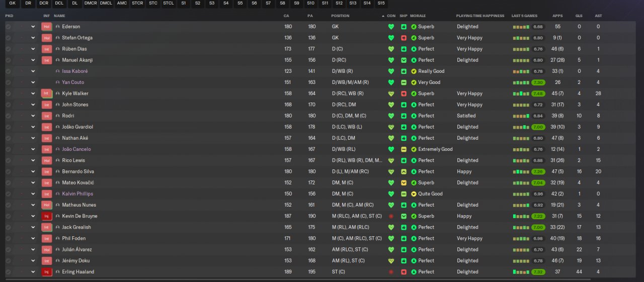Toggle the picked checkmark for Bernardo Silva
644x282 pixels.
(x=8, y=171)
